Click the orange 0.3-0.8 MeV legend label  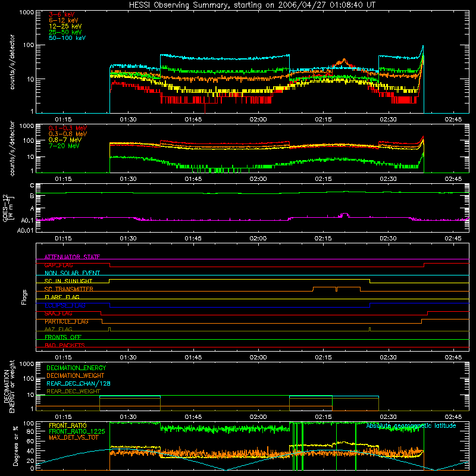coord(68,134)
